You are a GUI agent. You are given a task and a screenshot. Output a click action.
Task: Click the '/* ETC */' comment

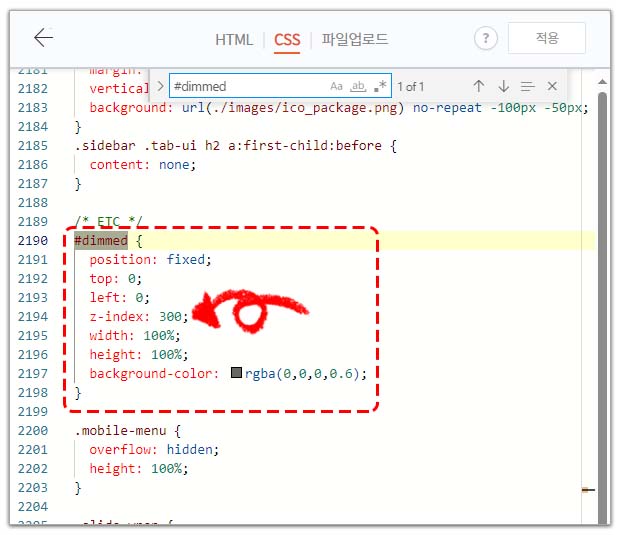click(x=108, y=221)
